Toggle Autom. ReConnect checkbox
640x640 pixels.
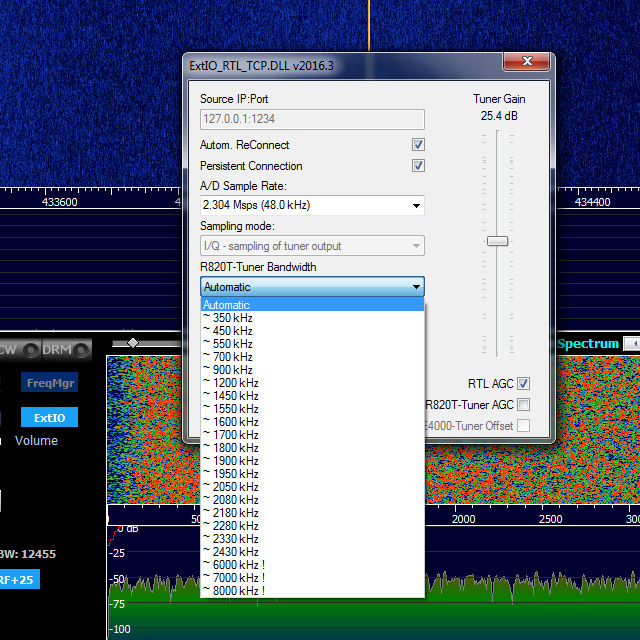tap(418, 144)
